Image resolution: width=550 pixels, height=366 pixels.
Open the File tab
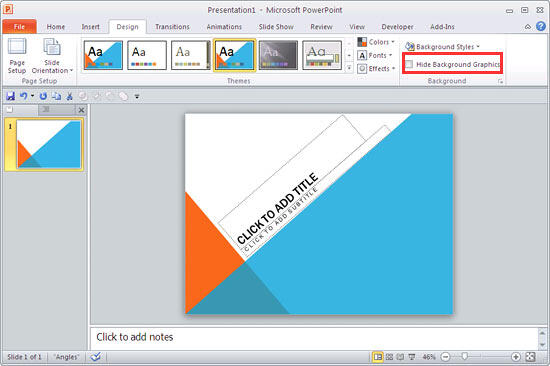[x=19, y=27]
